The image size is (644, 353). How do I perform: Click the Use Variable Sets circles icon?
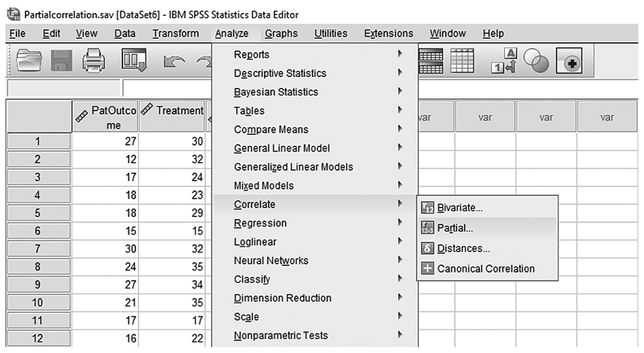pos(536,61)
